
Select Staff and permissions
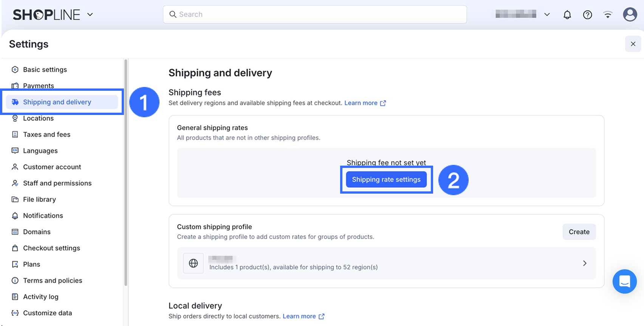pyautogui.click(x=57, y=183)
